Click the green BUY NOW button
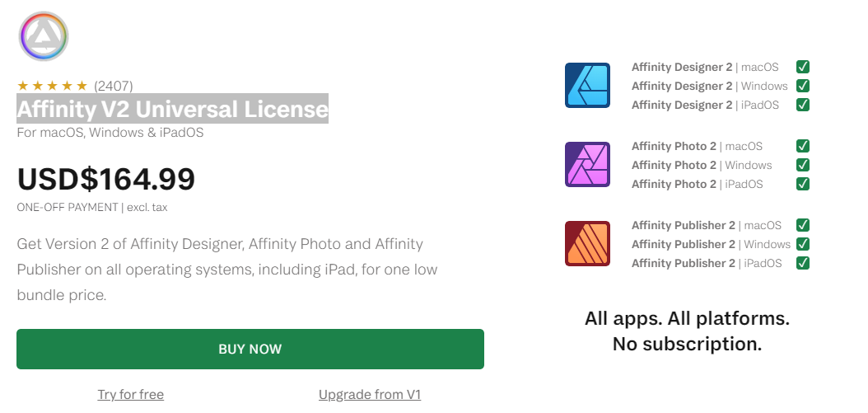The image size is (868, 413). tap(250, 350)
